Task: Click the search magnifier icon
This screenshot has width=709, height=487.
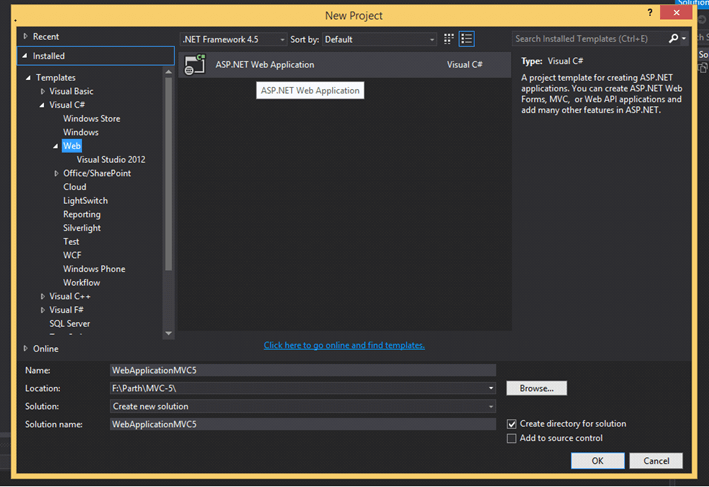Action: [673, 39]
